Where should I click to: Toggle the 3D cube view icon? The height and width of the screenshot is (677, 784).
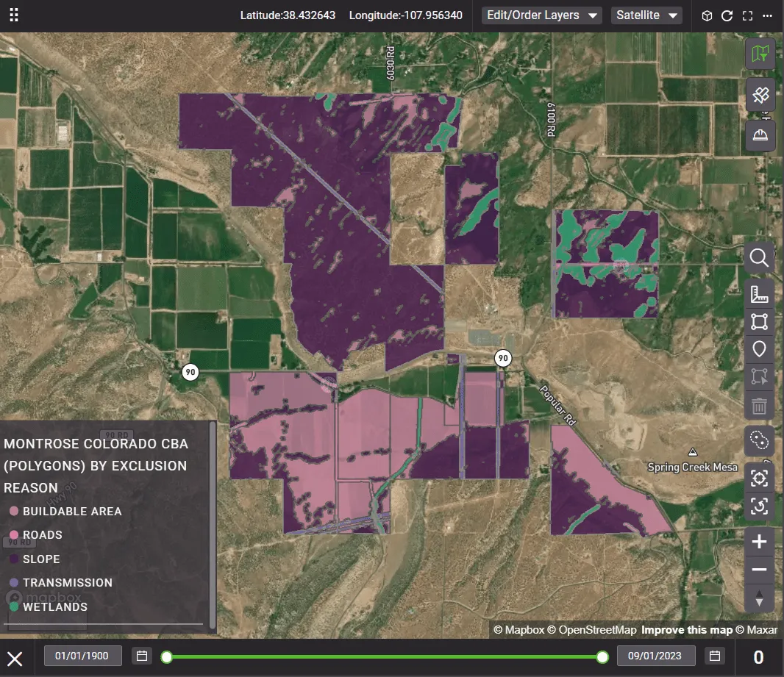(x=707, y=15)
